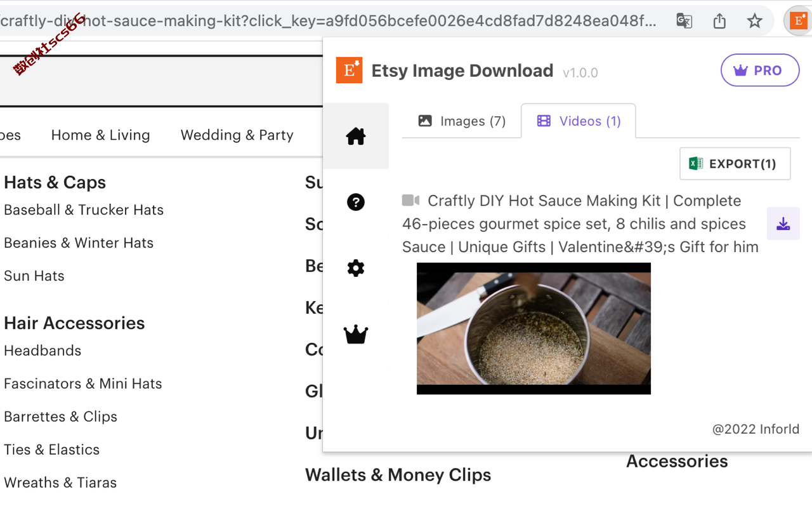Screen dimensions: 812x508
Task: Download the hot sauce kit video
Action: pyautogui.click(x=783, y=224)
